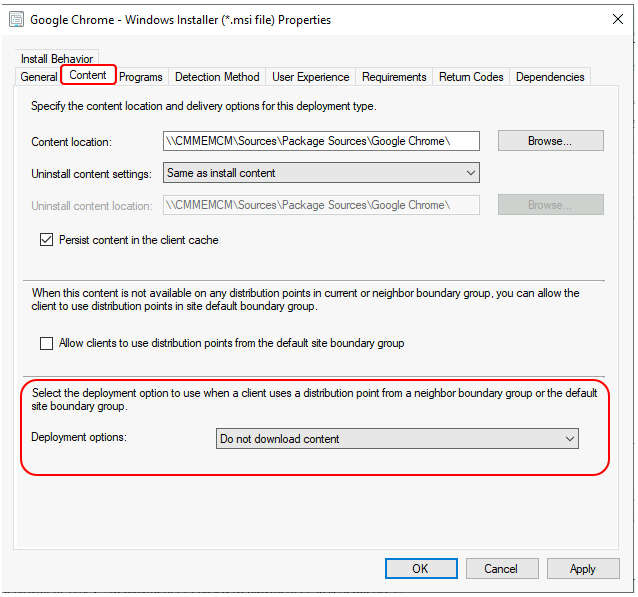638x597 pixels.
Task: Click the window icon in title bar
Action: point(14,19)
